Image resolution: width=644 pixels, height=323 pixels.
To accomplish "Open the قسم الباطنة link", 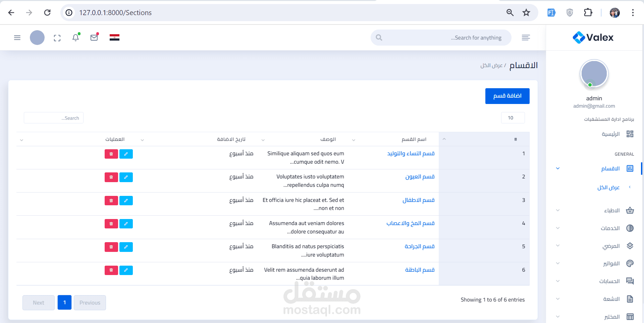I will [420, 270].
